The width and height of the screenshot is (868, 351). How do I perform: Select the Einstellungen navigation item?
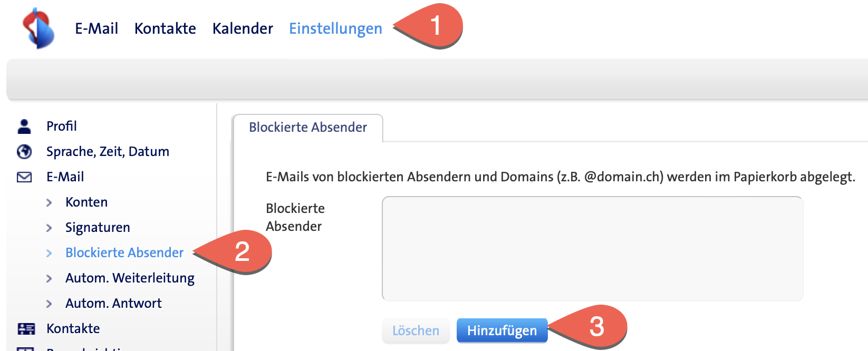[x=335, y=28]
